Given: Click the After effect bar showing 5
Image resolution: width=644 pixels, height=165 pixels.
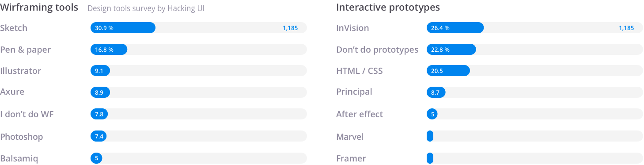Looking at the screenshot, I should [x=432, y=114].
